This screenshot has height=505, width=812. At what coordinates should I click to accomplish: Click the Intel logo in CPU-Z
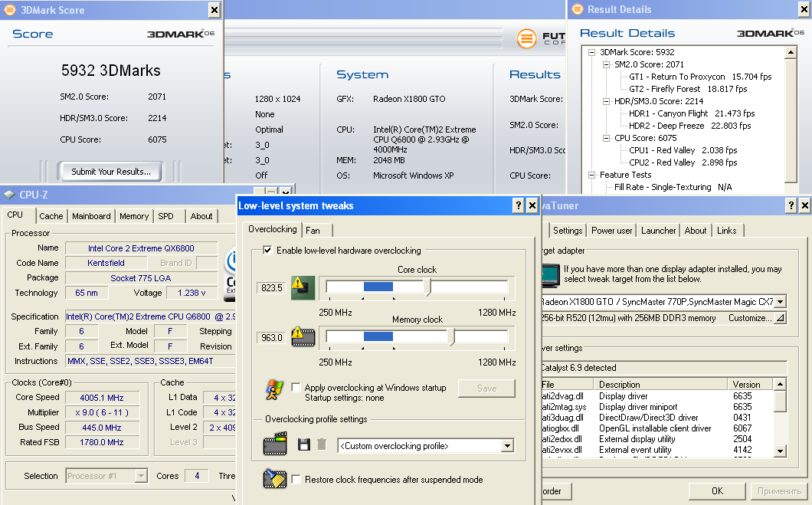(x=230, y=274)
